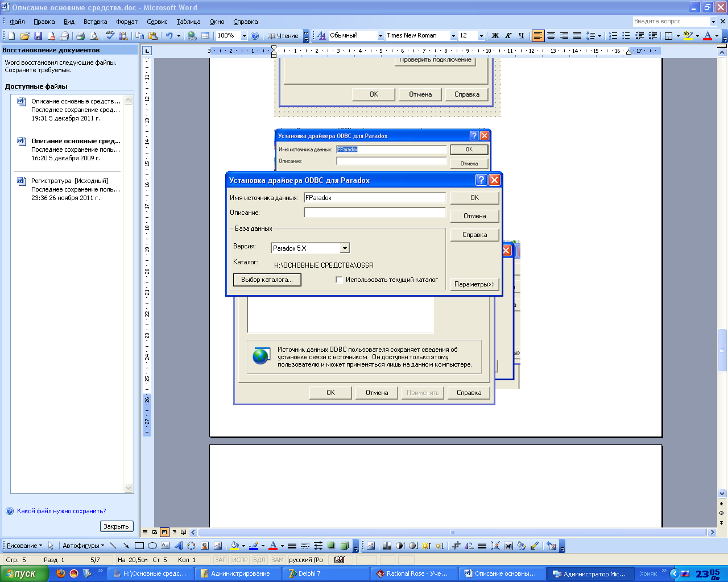Open the Автофигуры dropdown
Screen dimensions: 728x582
83,546
